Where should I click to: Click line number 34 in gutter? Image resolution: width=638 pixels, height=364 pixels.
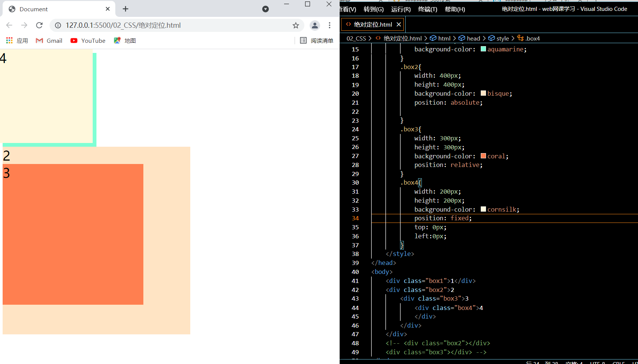point(355,218)
